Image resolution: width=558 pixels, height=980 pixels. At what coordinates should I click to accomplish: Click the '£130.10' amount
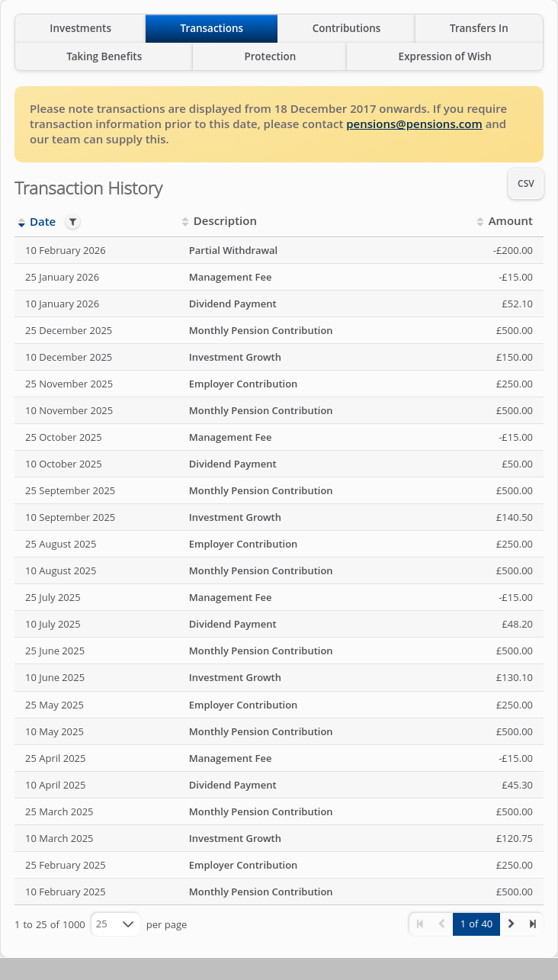(x=515, y=677)
